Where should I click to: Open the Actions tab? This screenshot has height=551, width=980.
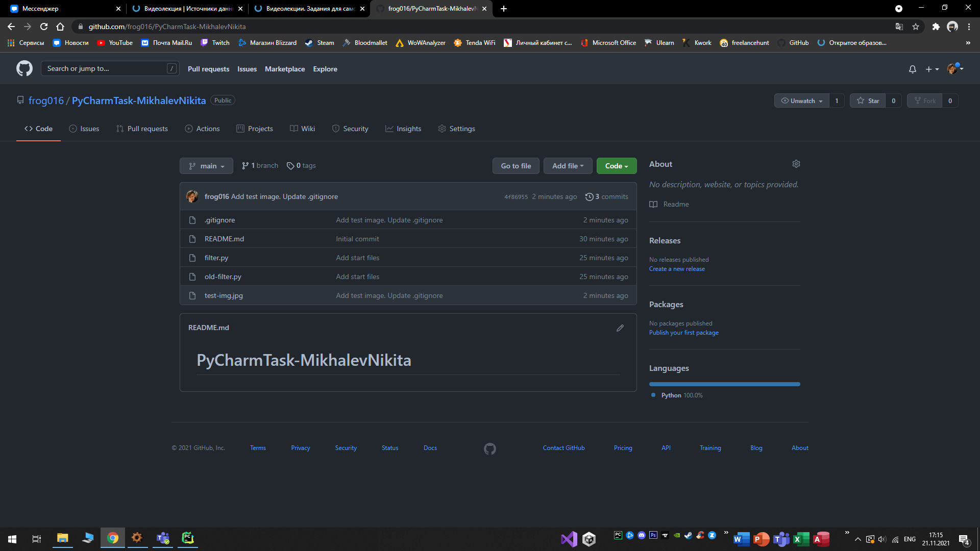(202, 129)
